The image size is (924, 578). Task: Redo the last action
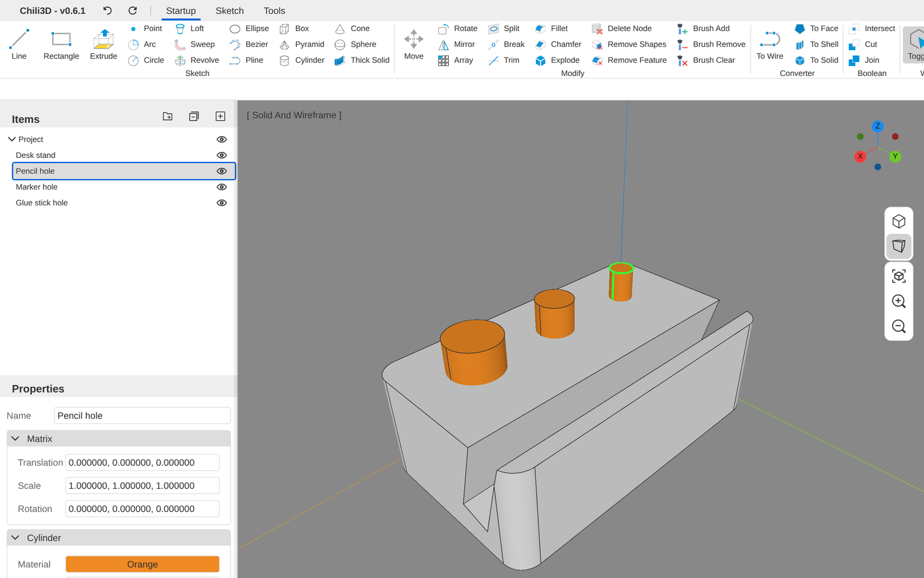coord(133,11)
